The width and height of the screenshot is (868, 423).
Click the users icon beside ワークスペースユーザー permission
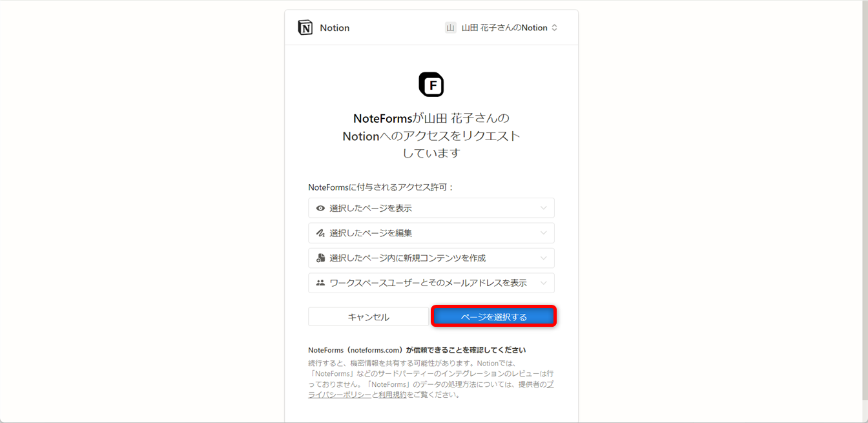[x=320, y=283]
